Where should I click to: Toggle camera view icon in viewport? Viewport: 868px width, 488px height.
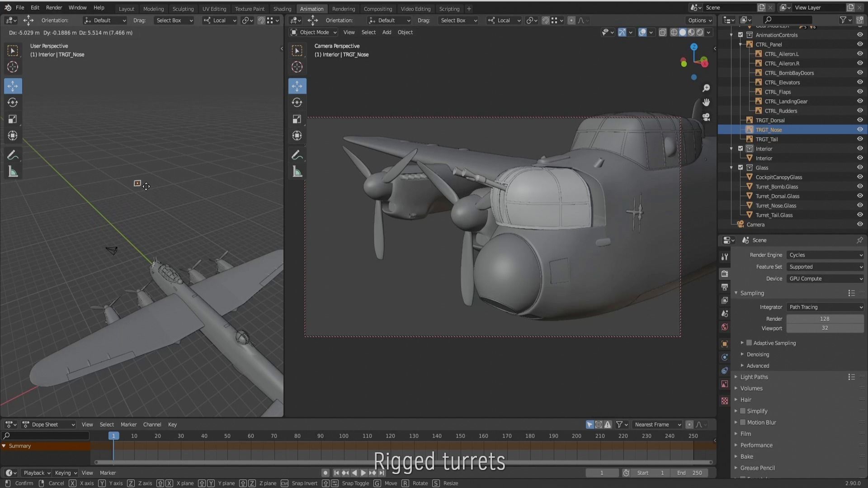pos(706,117)
